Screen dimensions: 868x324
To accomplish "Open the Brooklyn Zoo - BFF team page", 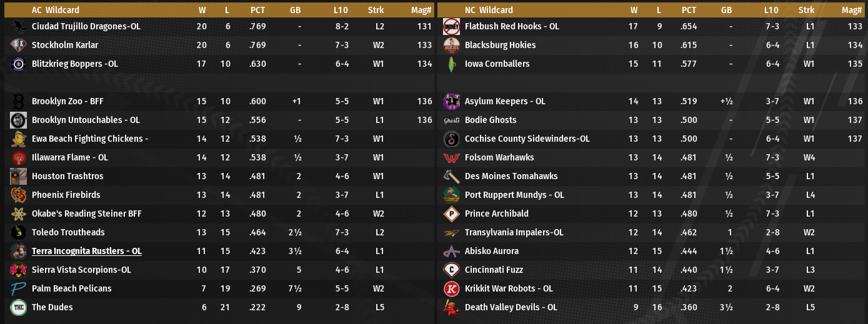I will pos(67,101).
